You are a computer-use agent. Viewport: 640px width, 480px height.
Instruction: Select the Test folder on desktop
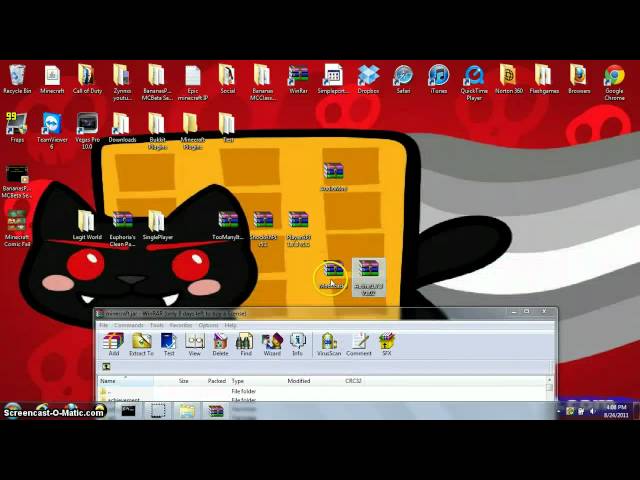[x=227, y=128]
